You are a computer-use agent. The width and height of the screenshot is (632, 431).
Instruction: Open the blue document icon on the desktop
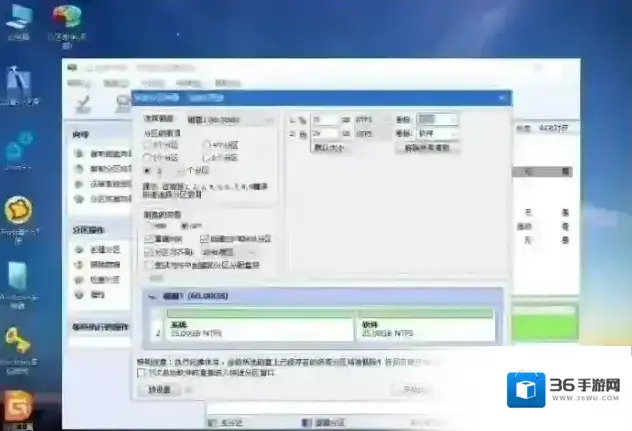pos(17,278)
